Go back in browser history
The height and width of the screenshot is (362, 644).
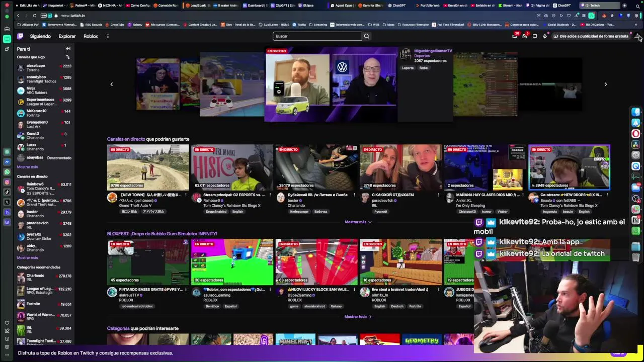pos(18,16)
